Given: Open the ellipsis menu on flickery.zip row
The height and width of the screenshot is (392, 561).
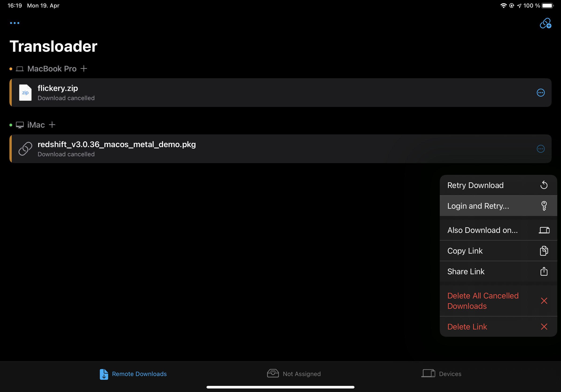Looking at the screenshot, I should click(x=541, y=93).
